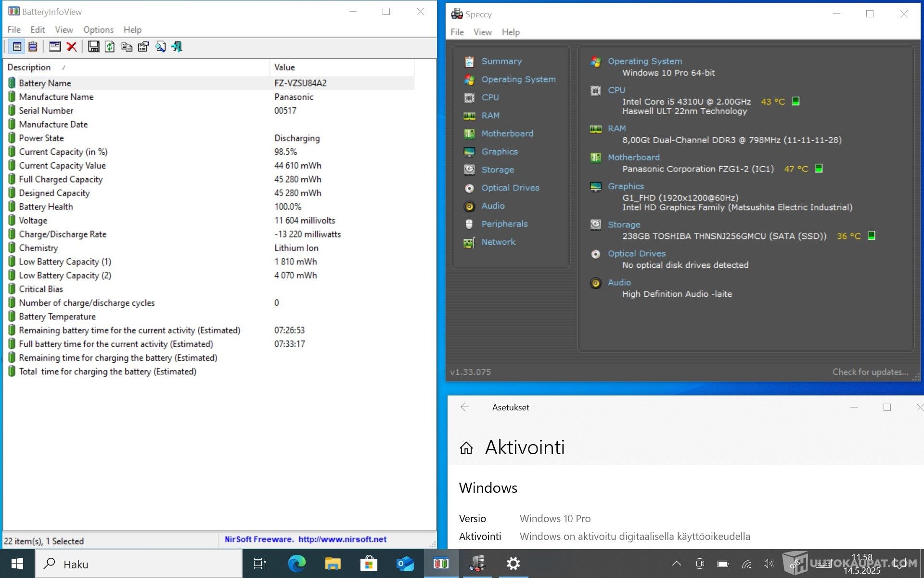The image size is (924, 578).
Task: Open advanced options toolbar icon
Action: click(x=143, y=47)
